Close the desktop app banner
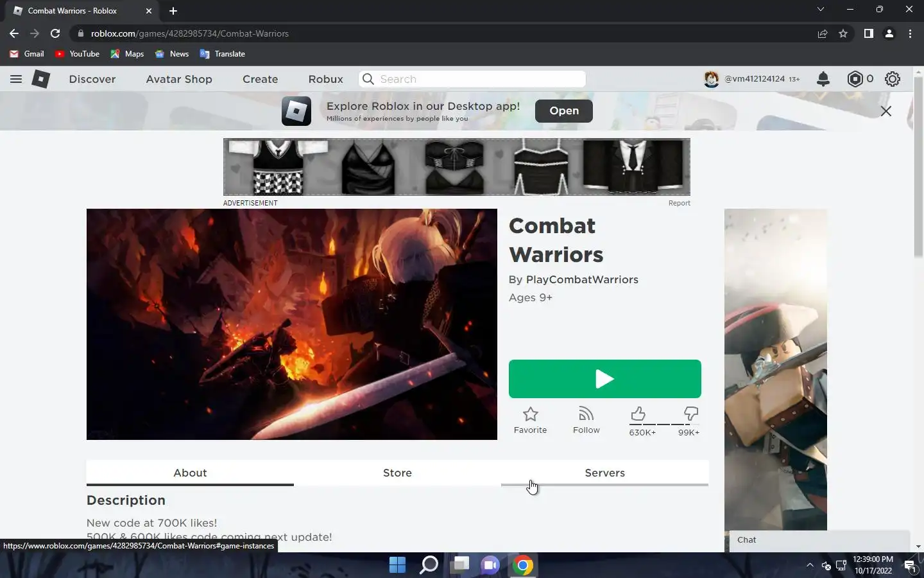 [x=886, y=111]
